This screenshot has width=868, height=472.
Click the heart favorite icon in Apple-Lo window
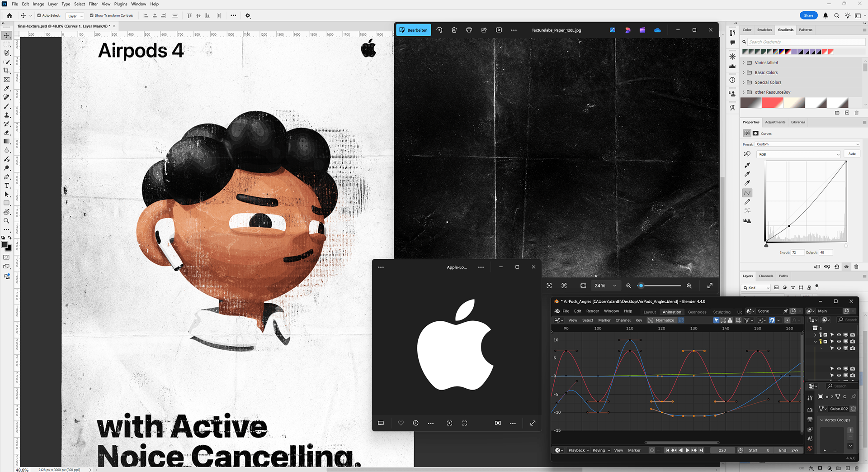coord(401,423)
